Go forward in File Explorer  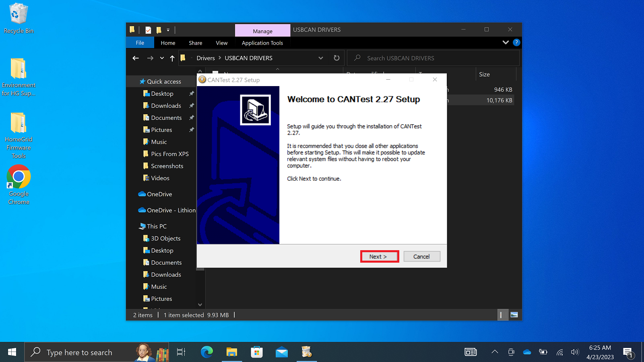point(150,58)
